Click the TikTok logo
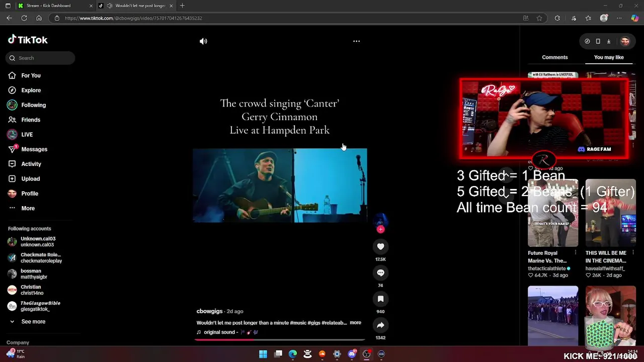Viewport: 644px width, 362px height. (28, 40)
